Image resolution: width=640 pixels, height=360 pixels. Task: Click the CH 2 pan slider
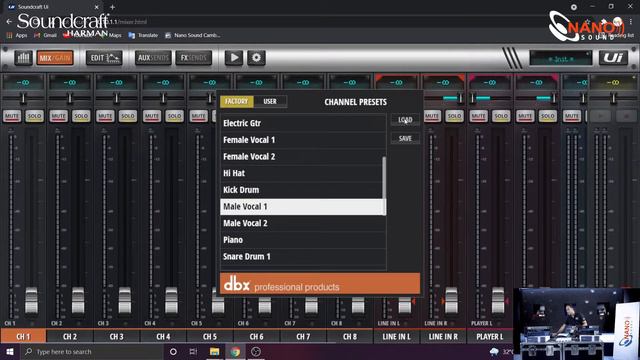[69, 98]
